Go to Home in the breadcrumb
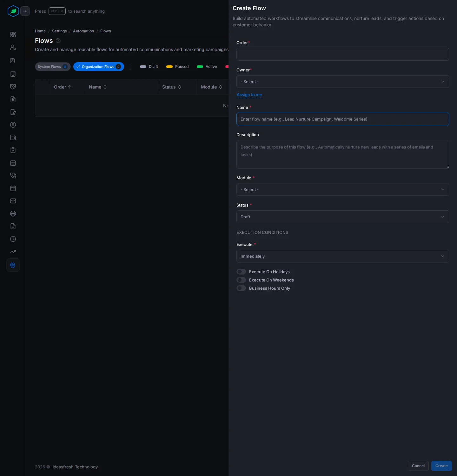The width and height of the screenshot is (457, 476). coord(40,31)
